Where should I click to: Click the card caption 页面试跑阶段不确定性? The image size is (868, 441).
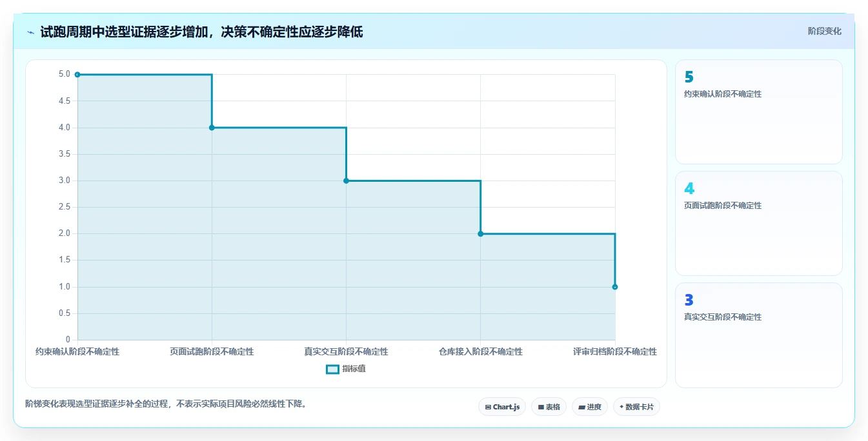point(723,206)
